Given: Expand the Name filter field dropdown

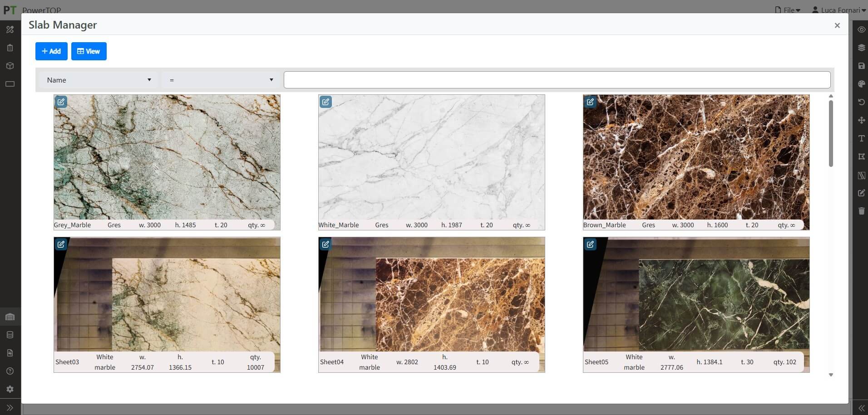Looking at the screenshot, I should pyautogui.click(x=99, y=80).
